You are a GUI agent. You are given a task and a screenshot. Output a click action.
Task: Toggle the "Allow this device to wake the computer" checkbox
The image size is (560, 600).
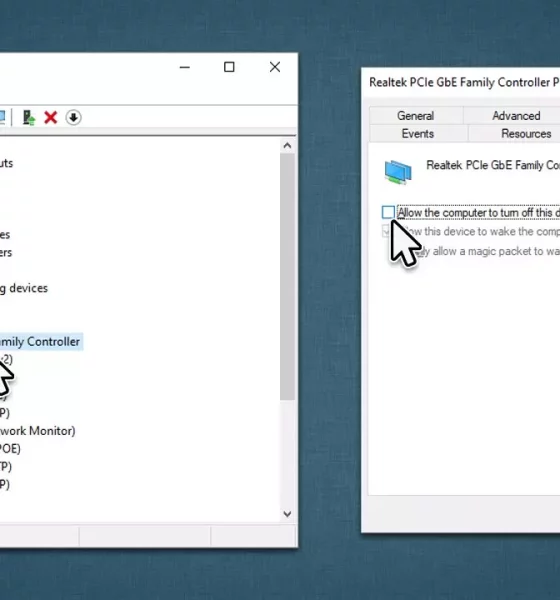(x=386, y=231)
